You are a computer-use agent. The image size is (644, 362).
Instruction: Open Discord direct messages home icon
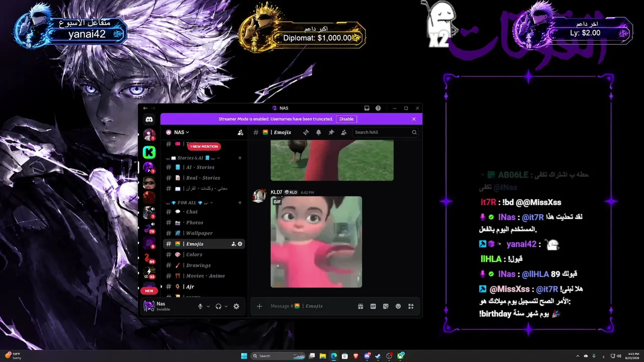point(149,120)
